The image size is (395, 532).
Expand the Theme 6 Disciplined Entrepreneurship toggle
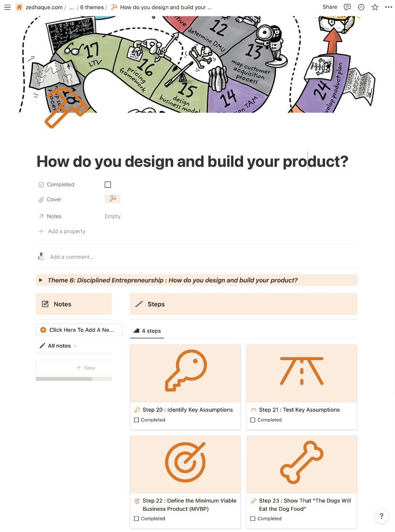click(41, 280)
